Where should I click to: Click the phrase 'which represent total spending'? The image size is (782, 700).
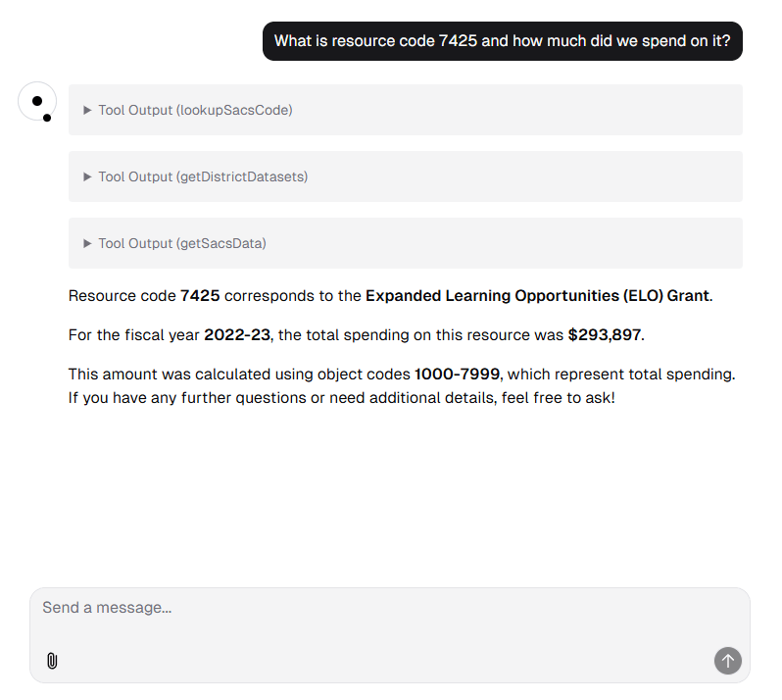(x=620, y=375)
